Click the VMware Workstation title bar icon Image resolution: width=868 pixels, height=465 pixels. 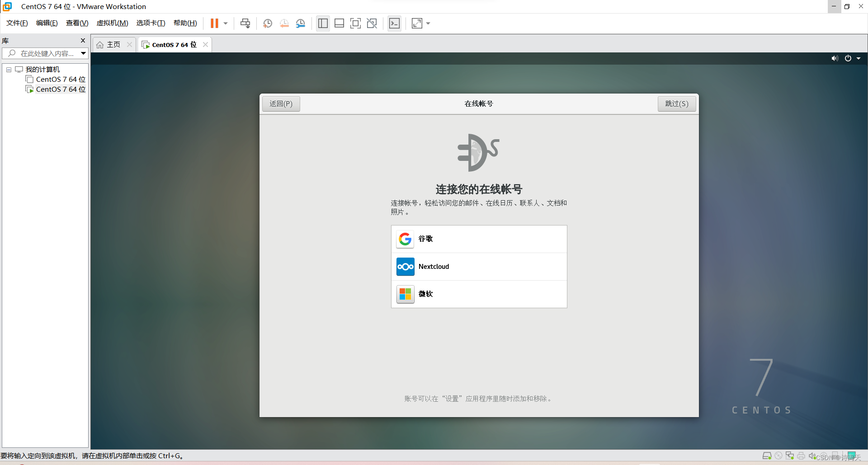click(7, 6)
